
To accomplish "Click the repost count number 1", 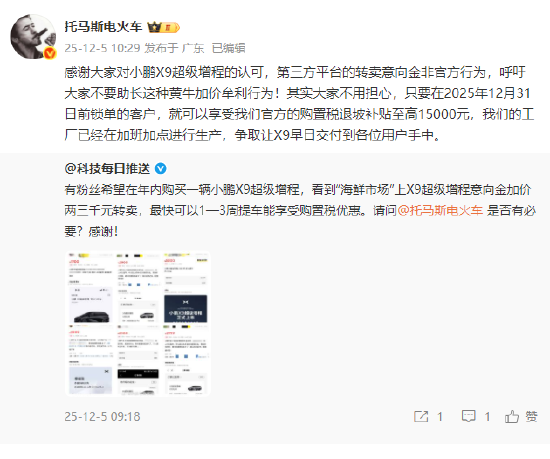I will tap(440, 417).
